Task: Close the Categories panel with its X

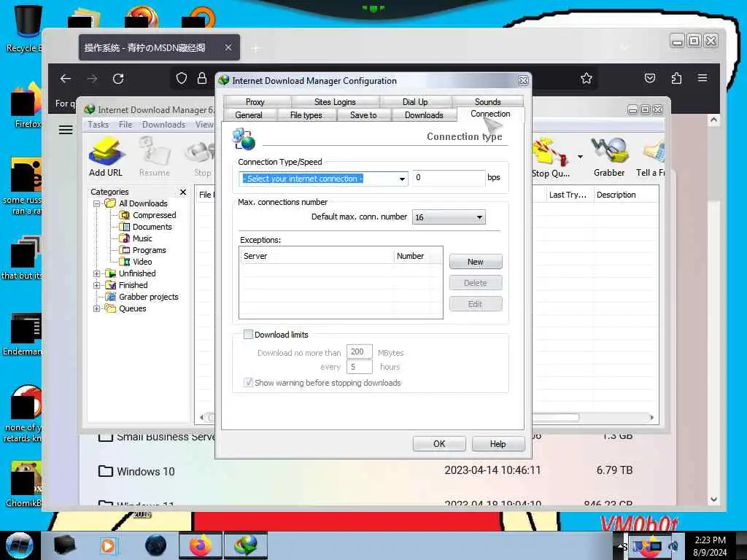Action: (183, 192)
